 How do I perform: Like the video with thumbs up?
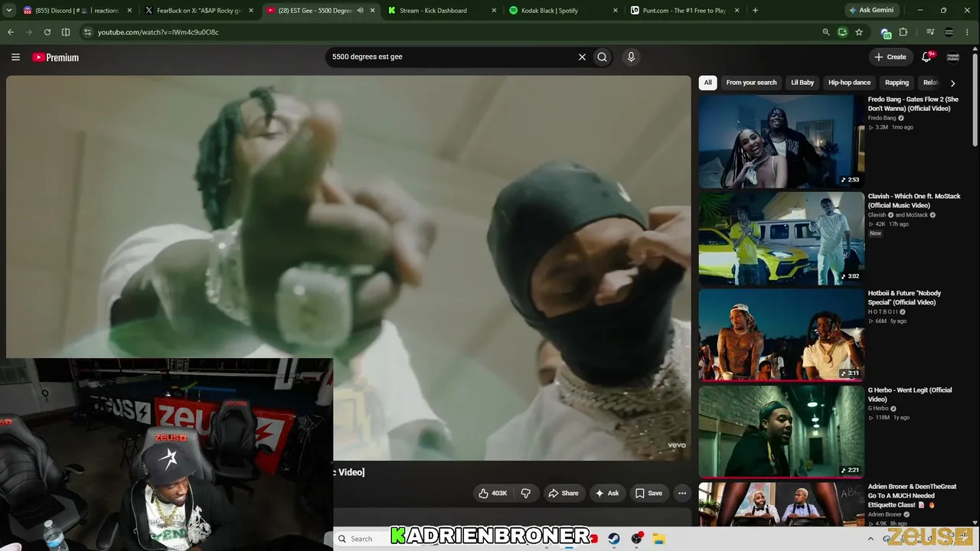click(492, 494)
